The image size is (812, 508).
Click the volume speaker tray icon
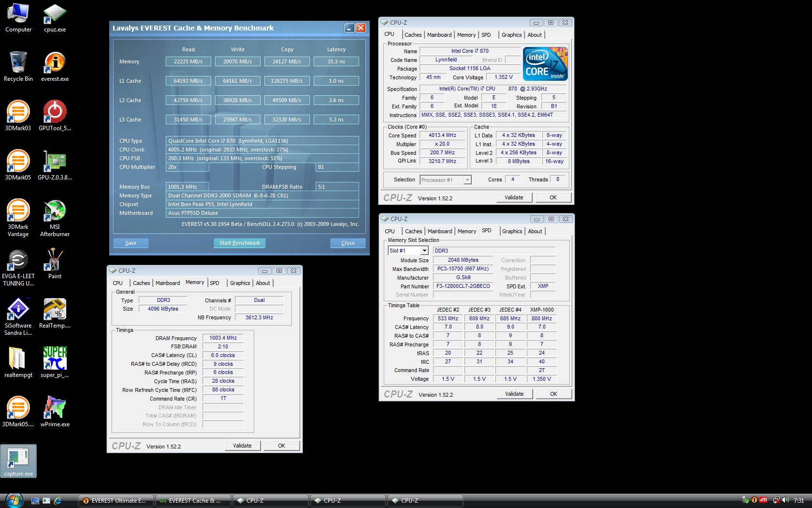click(x=786, y=500)
